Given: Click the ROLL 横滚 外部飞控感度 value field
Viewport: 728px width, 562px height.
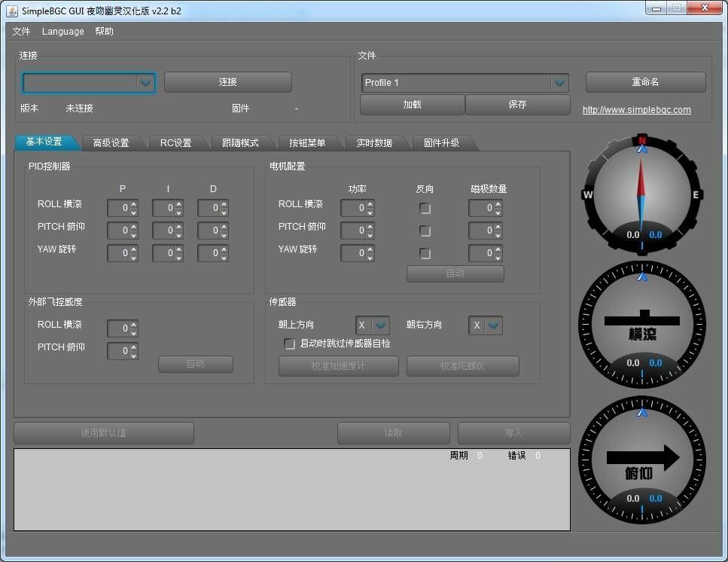Looking at the screenshot, I should (119, 328).
